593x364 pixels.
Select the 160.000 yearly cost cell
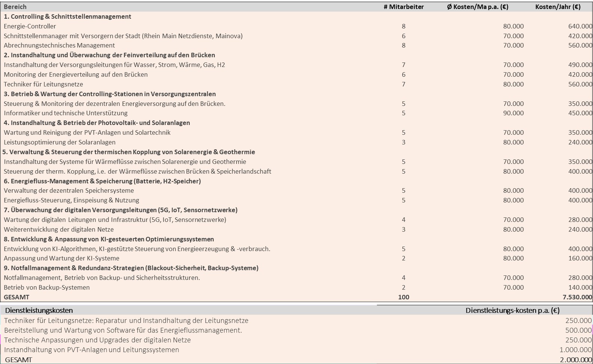tap(580, 258)
